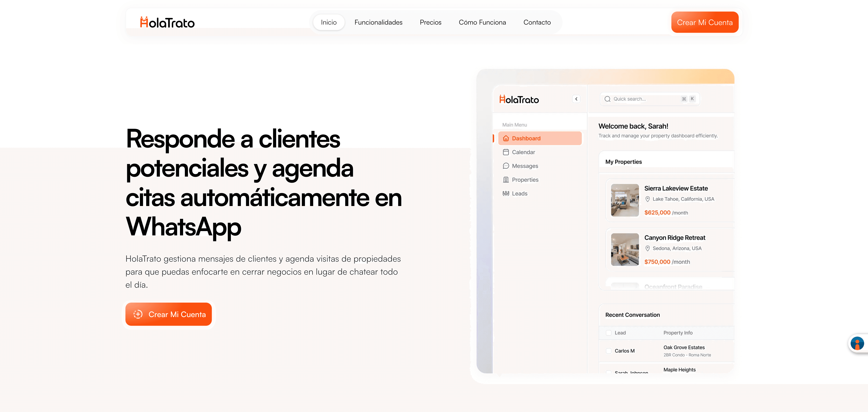The height and width of the screenshot is (412, 868).
Task: Go to Funcionalidades menu item
Action: point(378,22)
